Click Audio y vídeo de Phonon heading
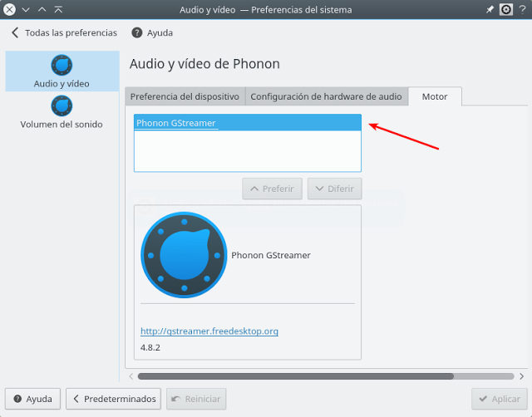This screenshot has width=532, height=417. [204, 64]
